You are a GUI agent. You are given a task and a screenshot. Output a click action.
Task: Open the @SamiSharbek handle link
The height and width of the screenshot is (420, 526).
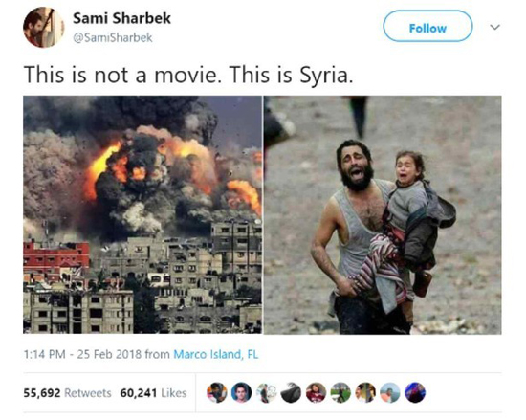tap(113, 37)
